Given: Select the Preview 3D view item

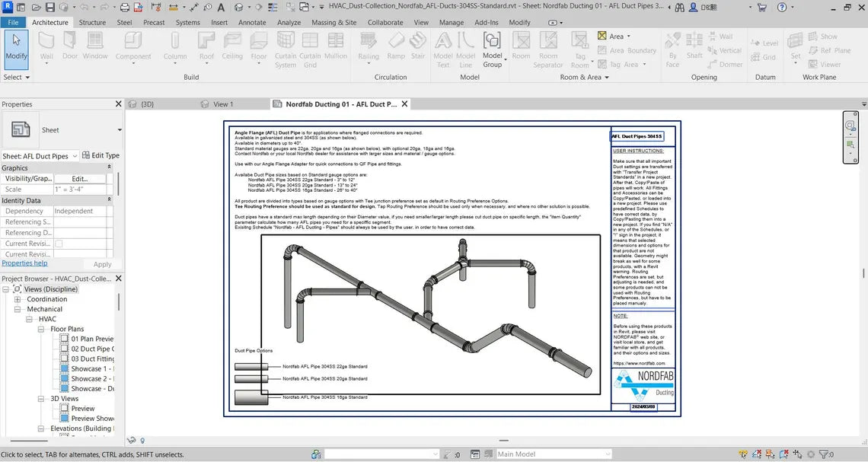Looking at the screenshot, I should [82, 409].
